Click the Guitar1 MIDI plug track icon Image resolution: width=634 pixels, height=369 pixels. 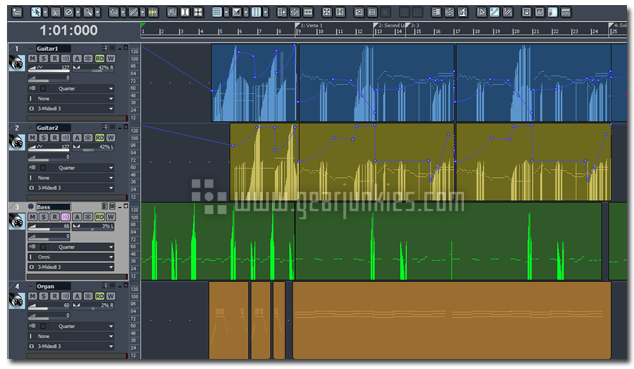coord(17,63)
